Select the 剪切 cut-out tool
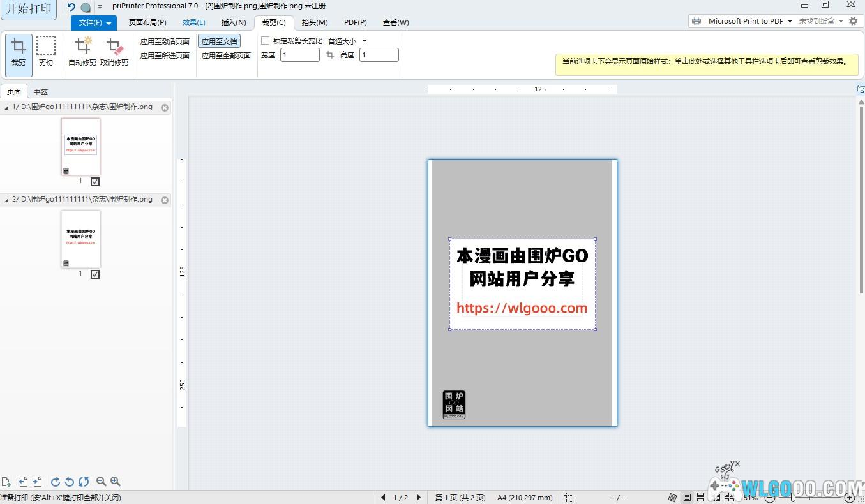The height and width of the screenshot is (504, 865). [x=46, y=52]
